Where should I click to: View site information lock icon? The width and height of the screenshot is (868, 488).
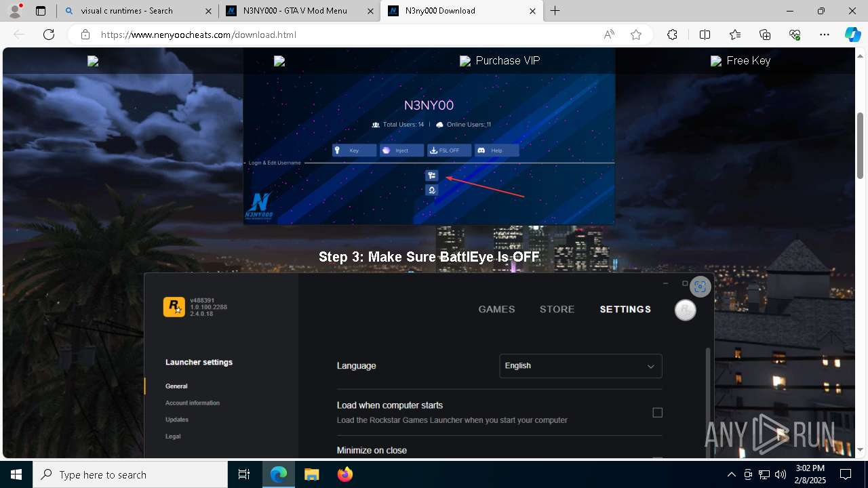point(85,35)
